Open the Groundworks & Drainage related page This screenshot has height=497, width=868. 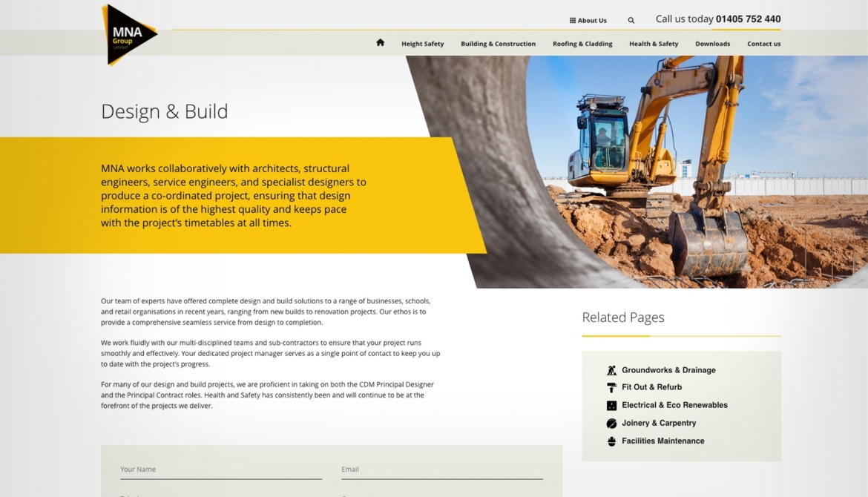pyautogui.click(x=668, y=370)
